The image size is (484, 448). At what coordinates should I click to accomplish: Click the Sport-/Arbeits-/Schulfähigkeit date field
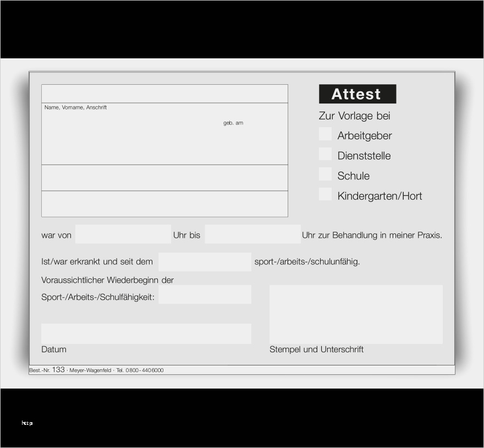[x=205, y=294]
